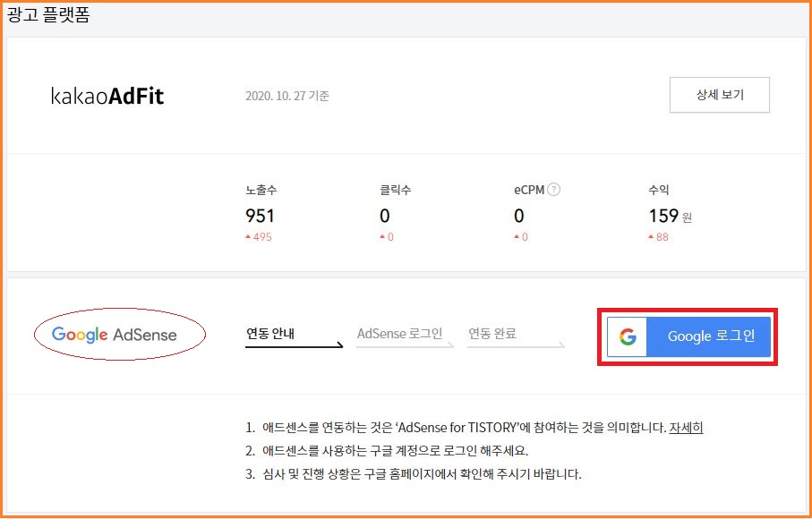Click the Google G logo icon
This screenshot has height=519, width=812.
click(628, 336)
